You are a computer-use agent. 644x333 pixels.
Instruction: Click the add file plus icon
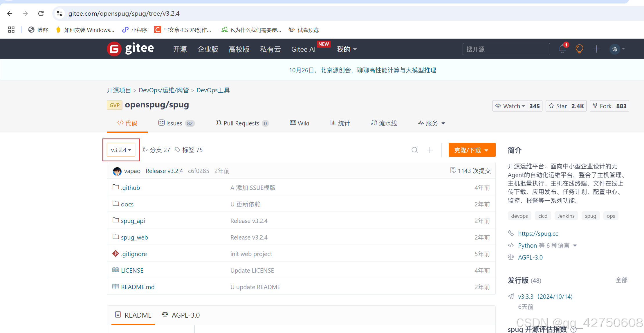tap(430, 150)
